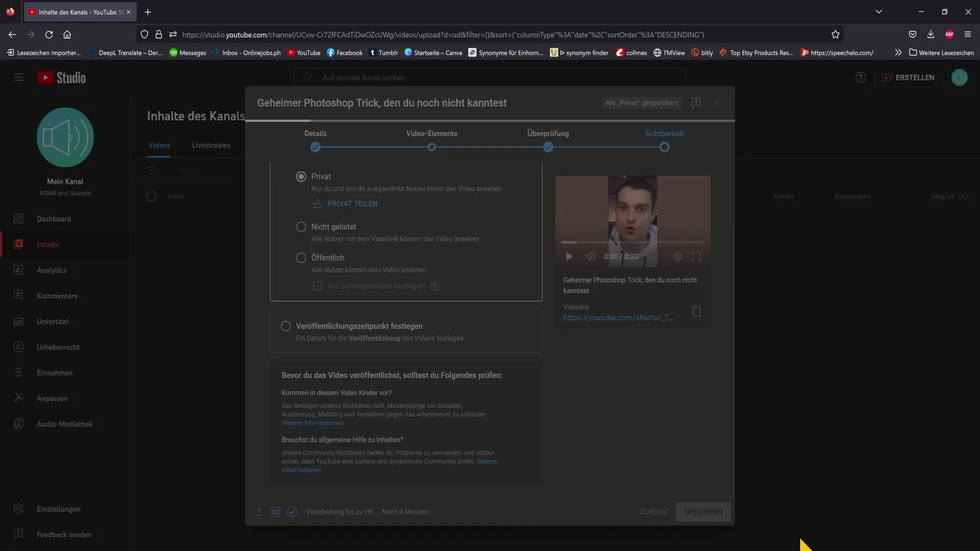980x551 pixels.
Task: Click the HD processing status icon
Action: pyautogui.click(x=275, y=512)
